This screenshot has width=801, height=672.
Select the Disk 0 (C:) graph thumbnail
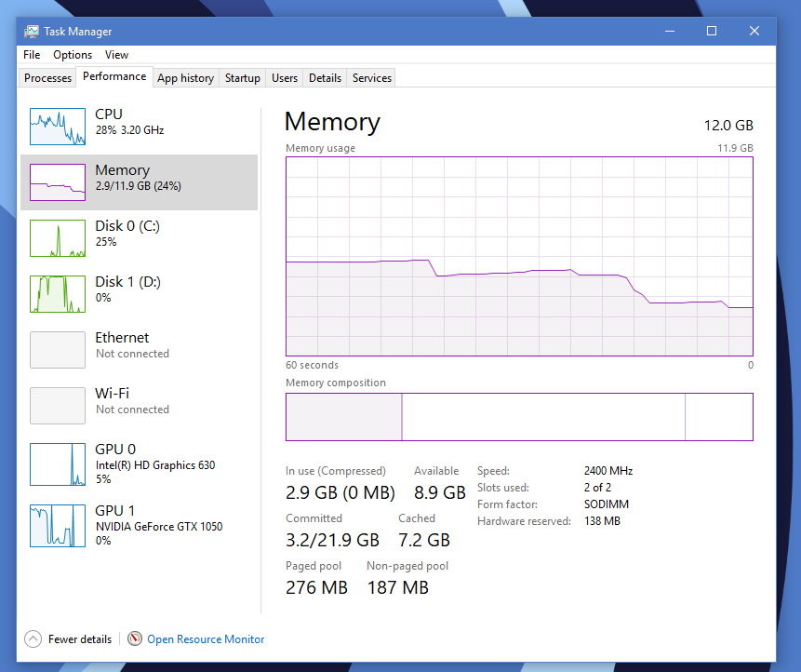tap(58, 238)
